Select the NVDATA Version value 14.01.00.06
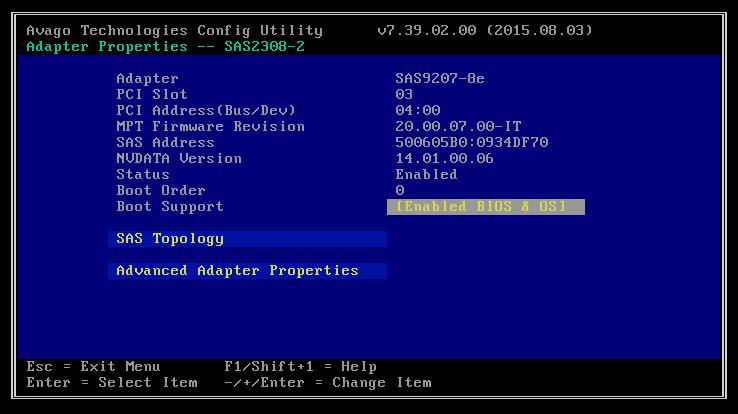 click(444, 159)
